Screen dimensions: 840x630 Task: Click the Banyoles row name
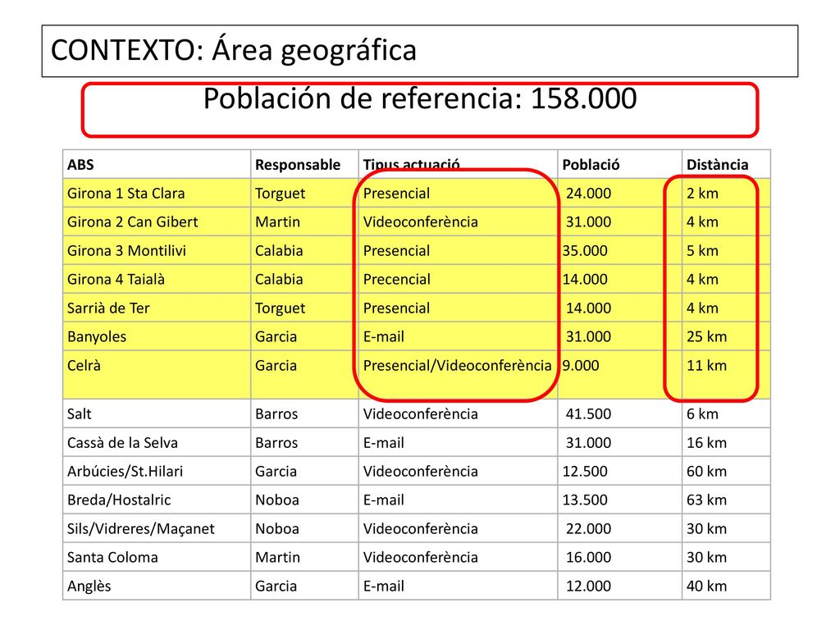(97, 336)
